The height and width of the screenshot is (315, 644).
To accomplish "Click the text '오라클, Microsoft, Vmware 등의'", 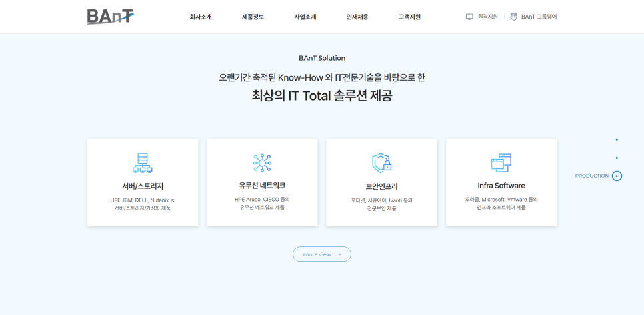I will (x=501, y=199).
